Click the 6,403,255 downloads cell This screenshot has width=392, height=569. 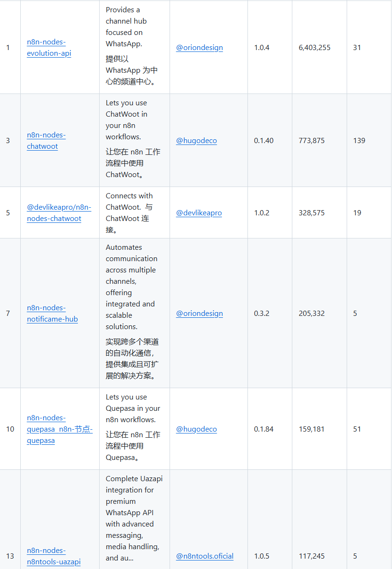point(315,48)
